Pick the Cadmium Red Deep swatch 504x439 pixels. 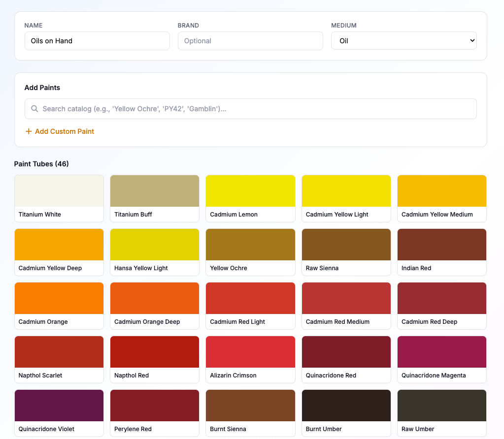pyautogui.click(x=442, y=298)
